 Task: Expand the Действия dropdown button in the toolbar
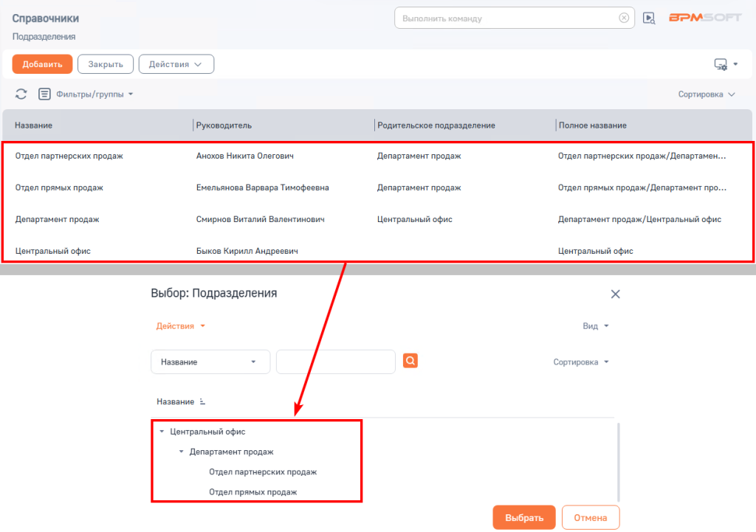click(x=176, y=64)
